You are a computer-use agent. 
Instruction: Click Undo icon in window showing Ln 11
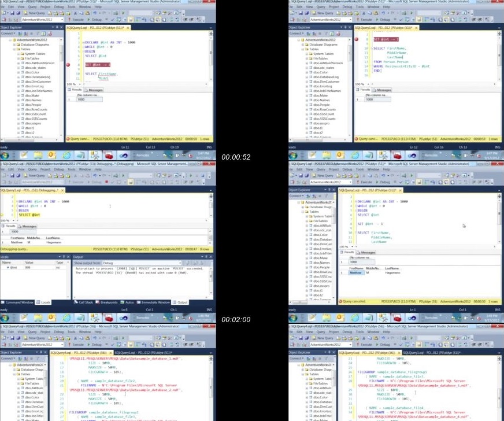(x=95, y=13)
